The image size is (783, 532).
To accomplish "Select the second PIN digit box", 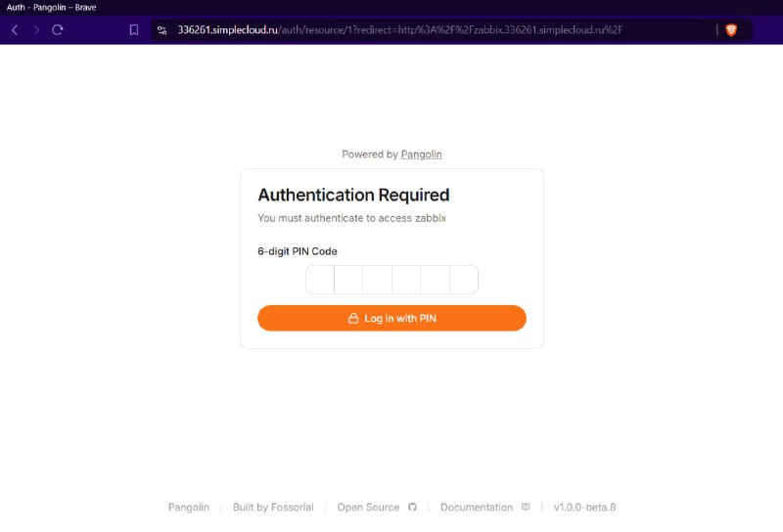I will 348,280.
